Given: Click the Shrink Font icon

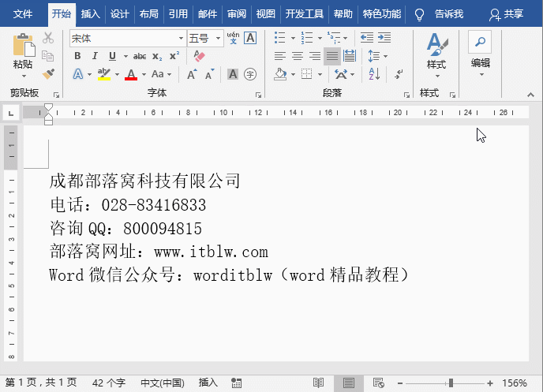Looking at the screenshot, I should click(209, 74).
